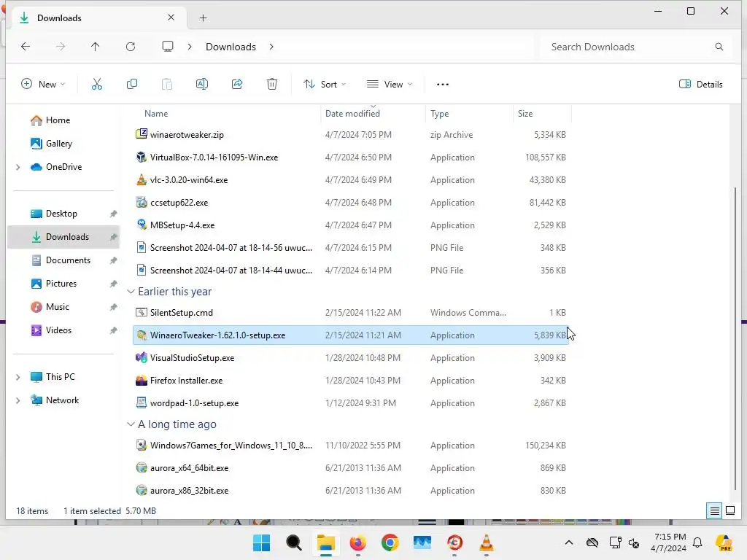Switch to large thumbnails view icon in status bar
Image resolution: width=747 pixels, height=560 pixels.
[x=730, y=511]
